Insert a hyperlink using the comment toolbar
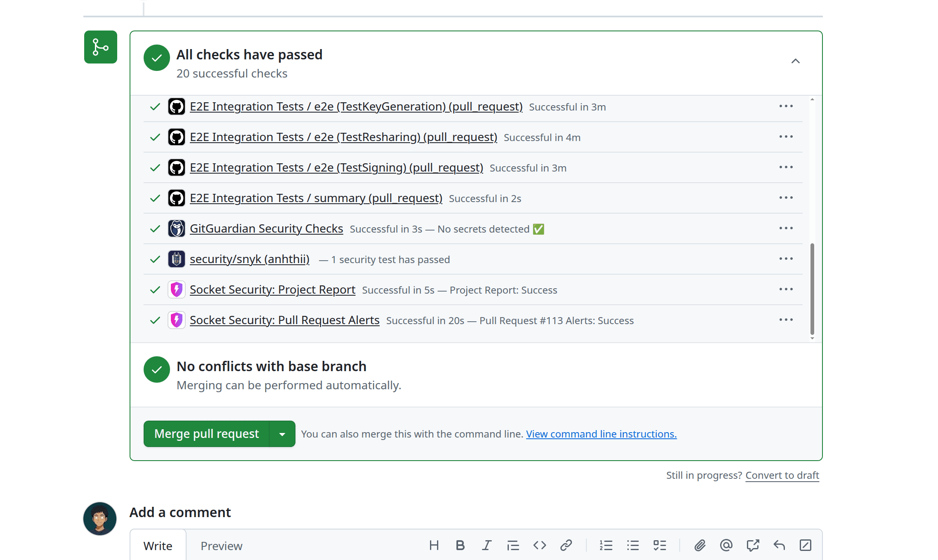 (565, 545)
